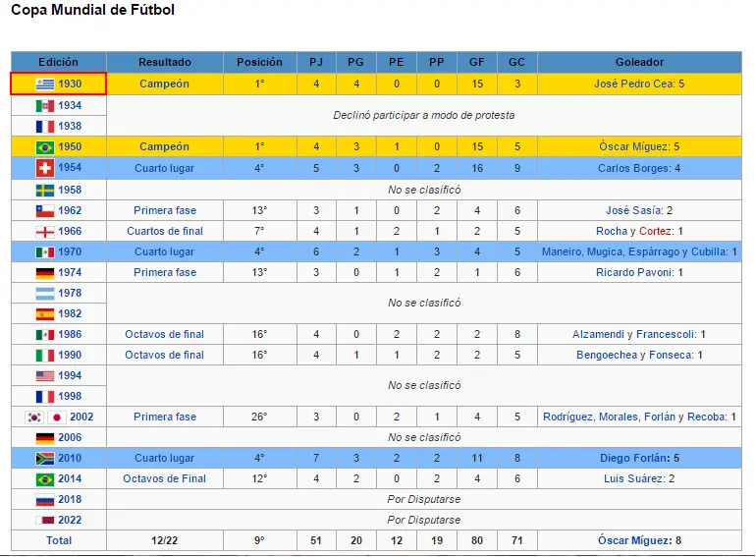
Task: Click the GF column header
Action: [x=477, y=62]
